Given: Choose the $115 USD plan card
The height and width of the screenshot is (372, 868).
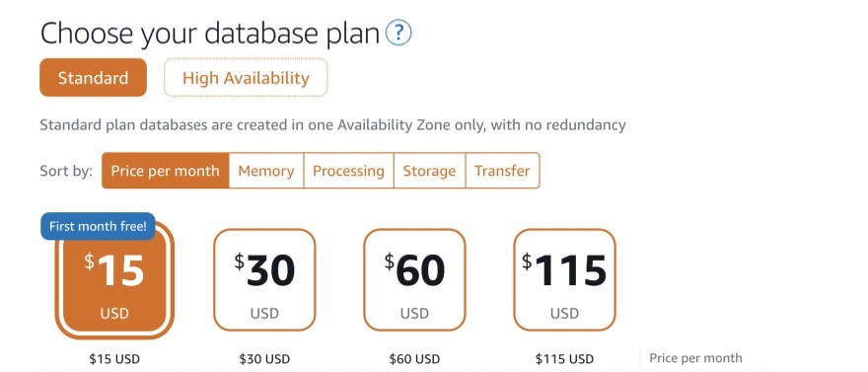Looking at the screenshot, I should 564,279.
